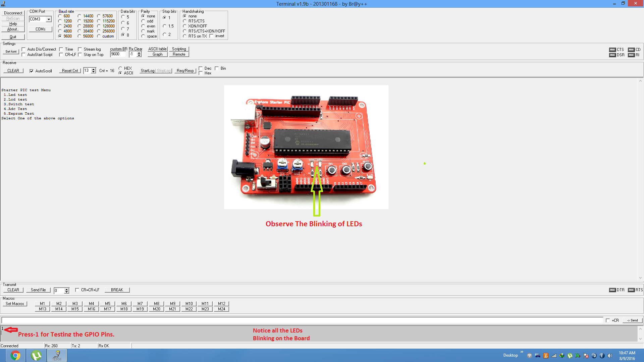Screen dimensions: 644x362
Task: Select 2 stop bits
Action: pyautogui.click(x=164, y=35)
